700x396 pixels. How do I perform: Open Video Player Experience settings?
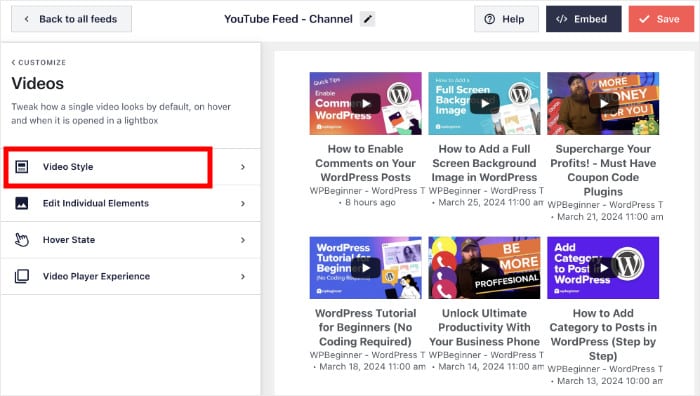tap(131, 277)
